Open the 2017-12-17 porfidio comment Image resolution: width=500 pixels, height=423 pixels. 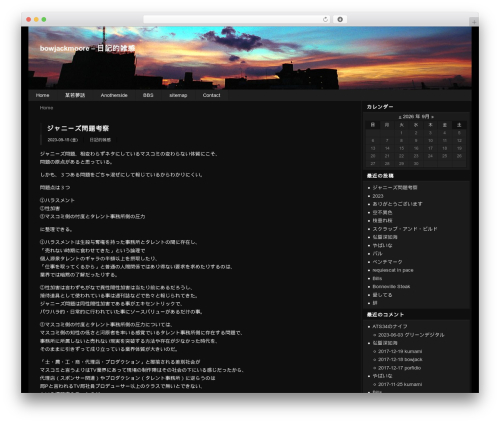tap(399, 368)
